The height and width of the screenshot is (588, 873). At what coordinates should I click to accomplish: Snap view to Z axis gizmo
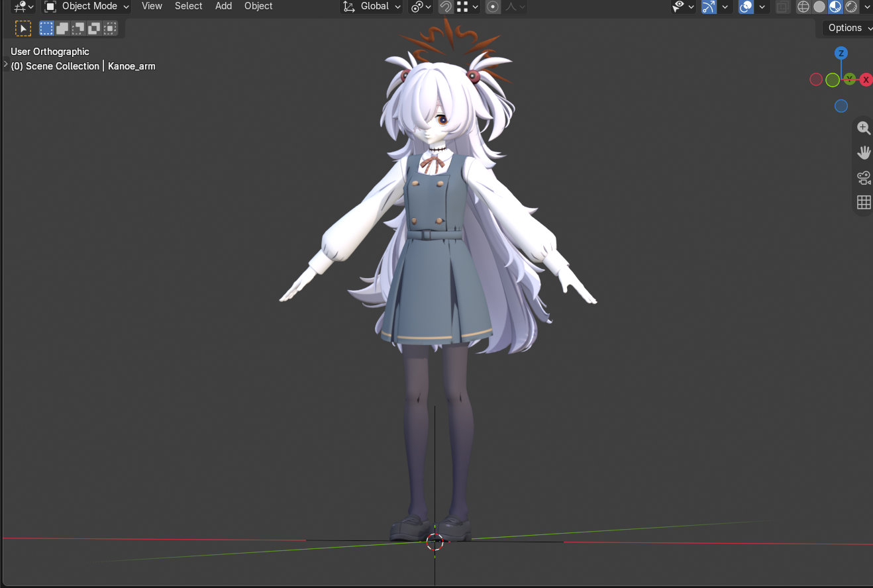(841, 53)
